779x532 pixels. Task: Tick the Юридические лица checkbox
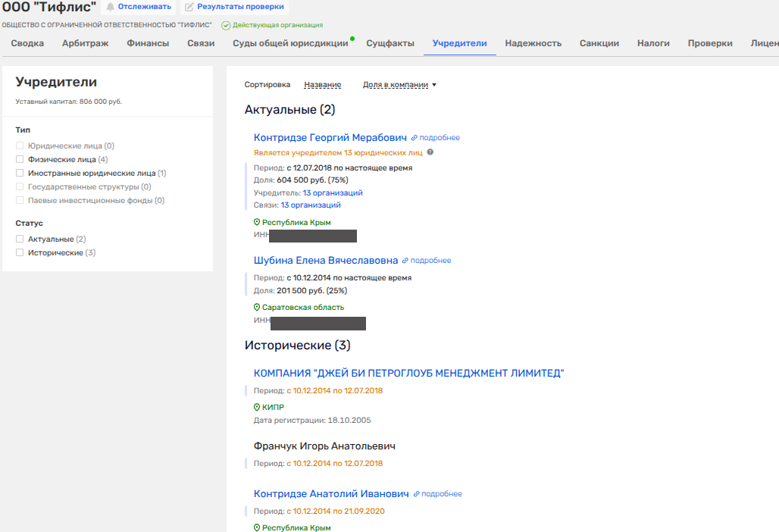[20, 146]
